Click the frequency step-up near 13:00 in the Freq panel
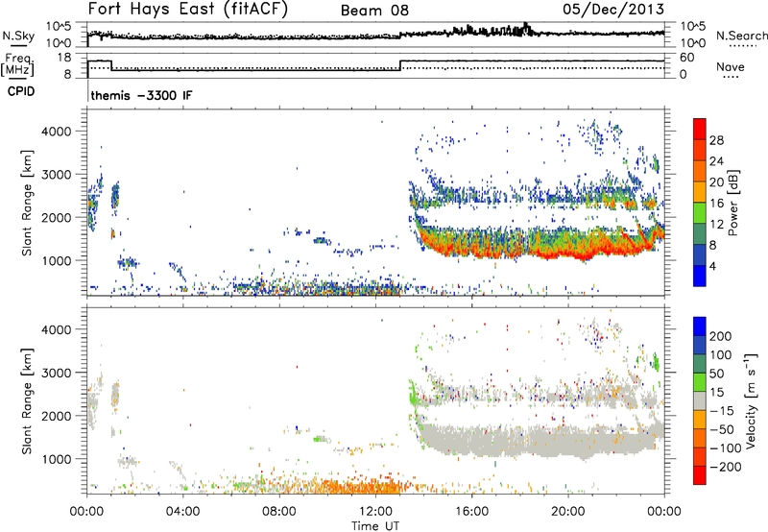Viewport: 768px width, 532px height. coord(400,65)
